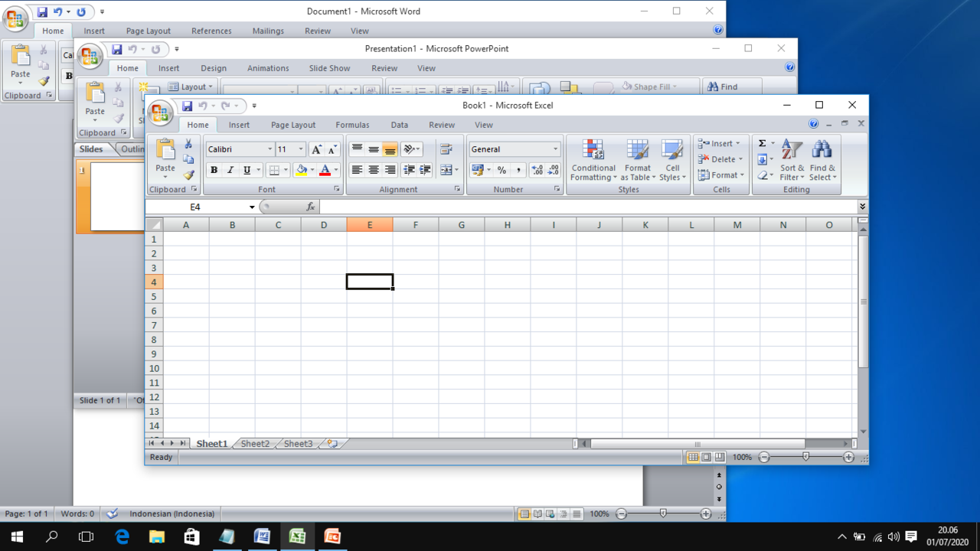
Task: Click Find binoculars icon in PowerPoint window
Action: tap(713, 86)
